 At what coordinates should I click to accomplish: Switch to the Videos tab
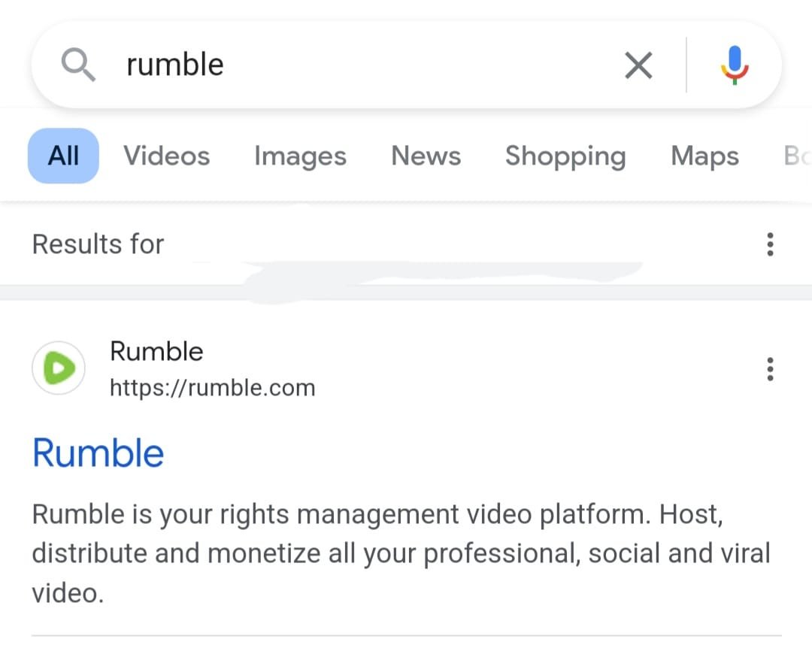[x=166, y=156]
